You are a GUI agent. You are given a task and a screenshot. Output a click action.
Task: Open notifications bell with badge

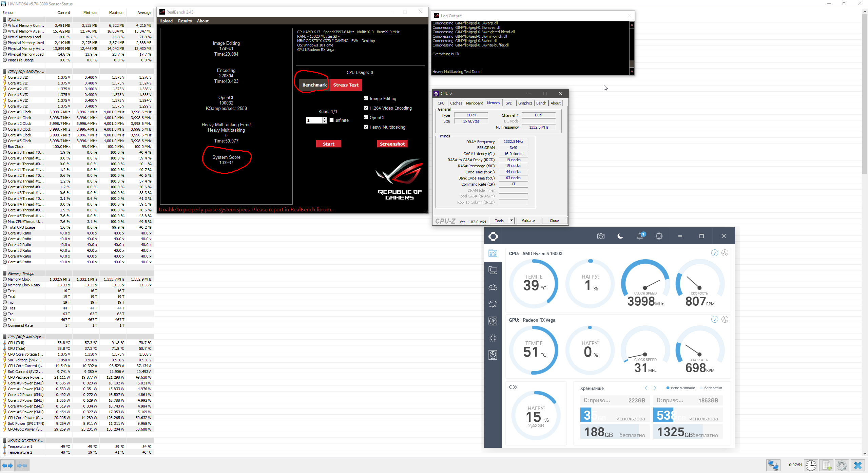(x=640, y=236)
